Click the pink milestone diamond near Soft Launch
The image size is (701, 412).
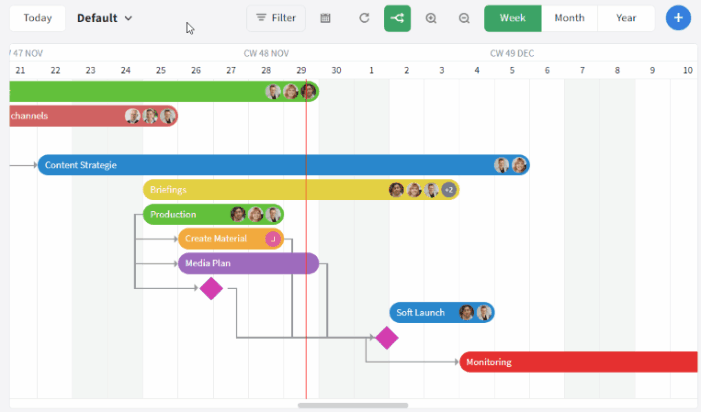click(386, 338)
